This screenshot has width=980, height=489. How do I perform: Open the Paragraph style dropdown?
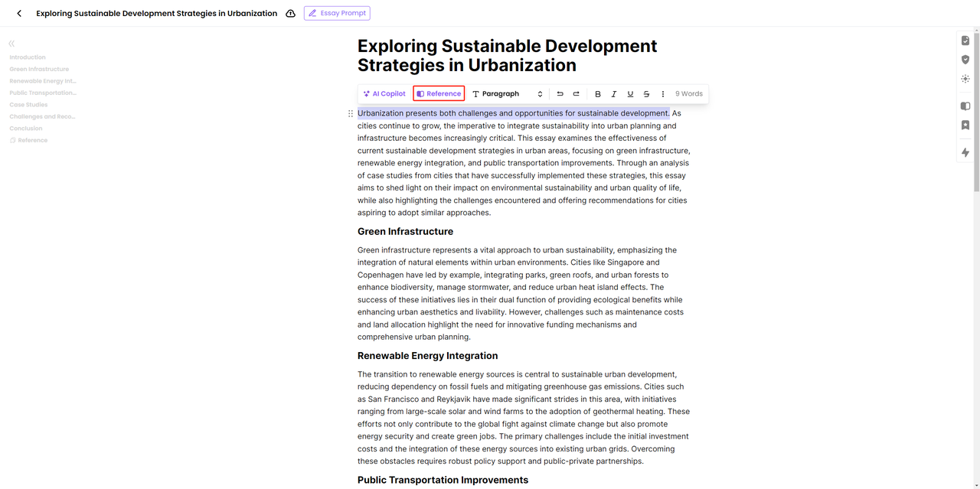507,93
